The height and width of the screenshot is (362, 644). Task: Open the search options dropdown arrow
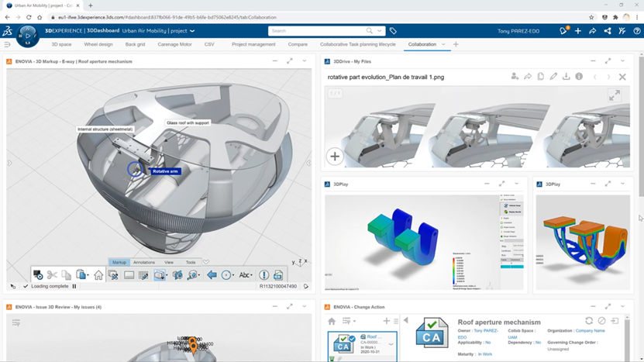click(x=380, y=31)
